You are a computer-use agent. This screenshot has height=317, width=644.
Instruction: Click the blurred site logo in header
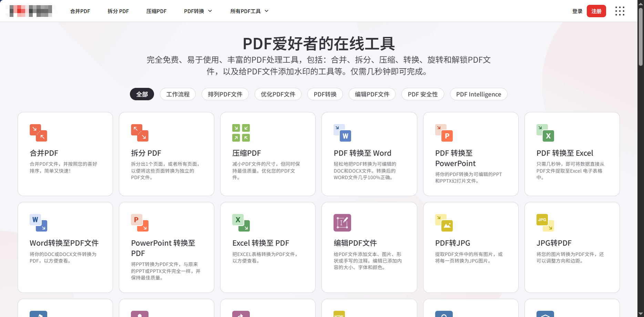pos(31,11)
